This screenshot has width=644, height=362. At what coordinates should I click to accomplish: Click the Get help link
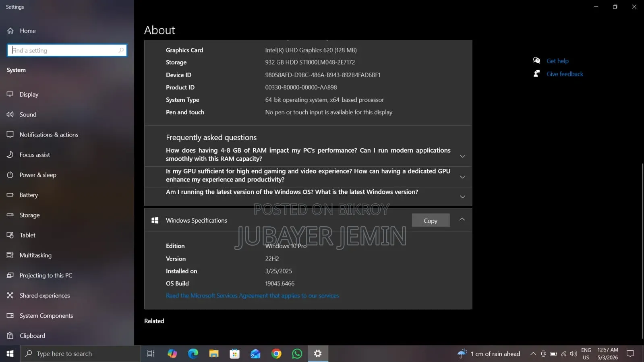click(557, 61)
